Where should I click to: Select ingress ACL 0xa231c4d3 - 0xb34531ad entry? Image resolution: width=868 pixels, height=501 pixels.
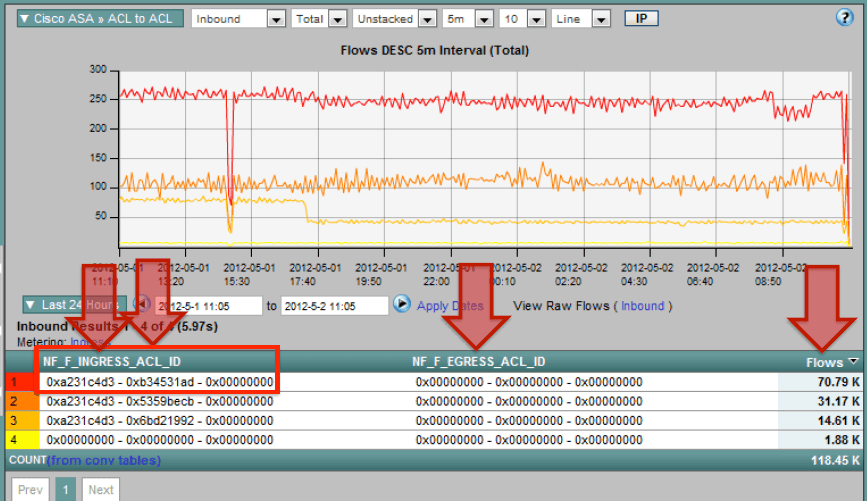160,382
